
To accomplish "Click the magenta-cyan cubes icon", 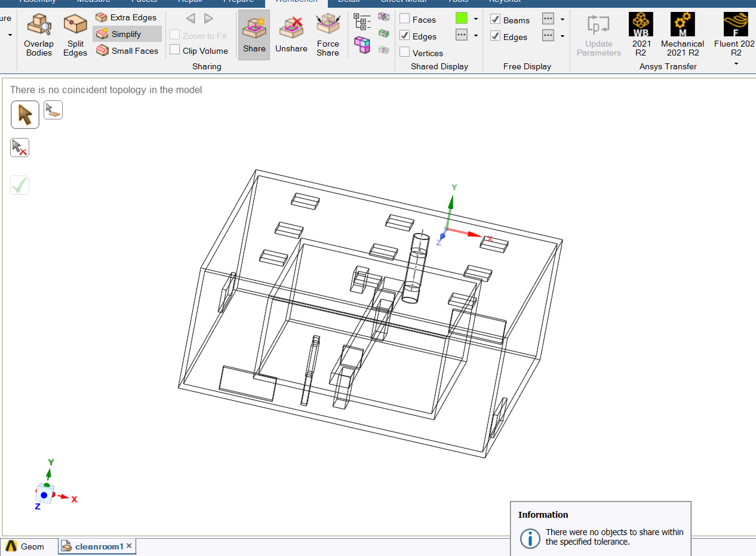I will click(x=362, y=45).
